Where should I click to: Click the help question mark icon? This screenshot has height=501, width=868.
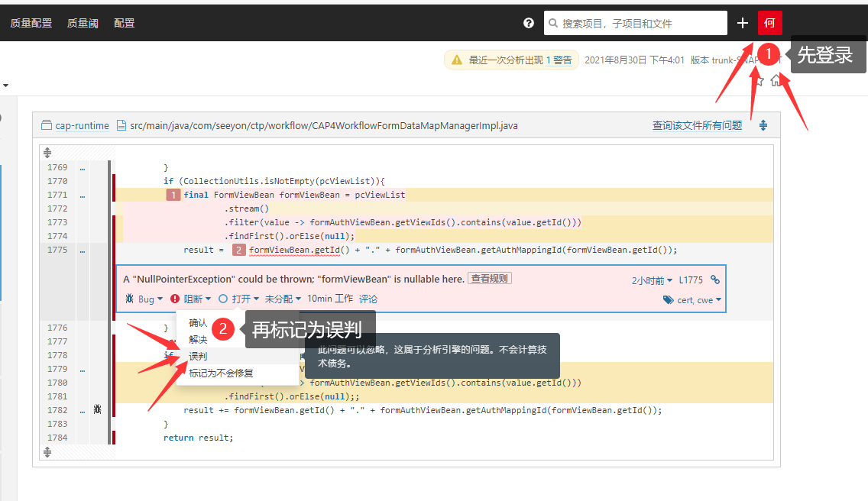pyautogui.click(x=529, y=23)
